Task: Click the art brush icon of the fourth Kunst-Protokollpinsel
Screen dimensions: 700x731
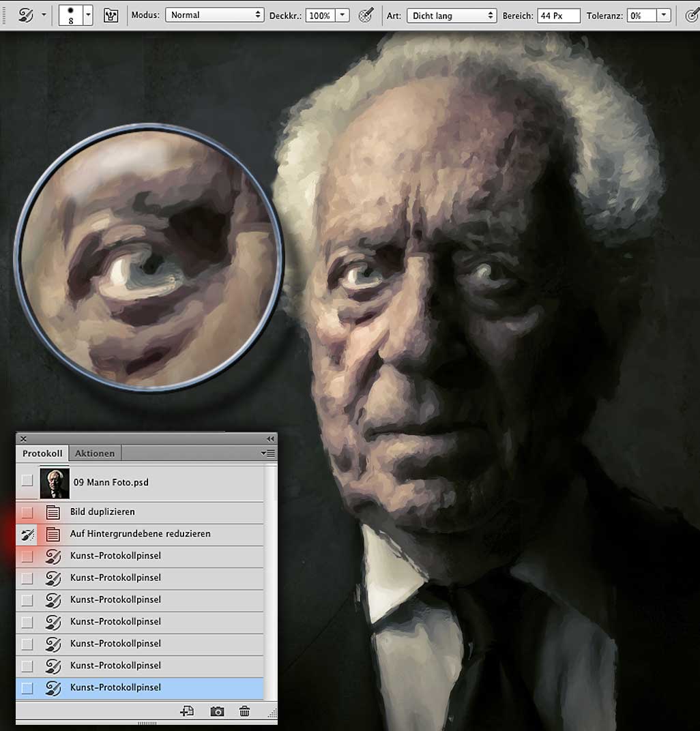Action: 53,621
